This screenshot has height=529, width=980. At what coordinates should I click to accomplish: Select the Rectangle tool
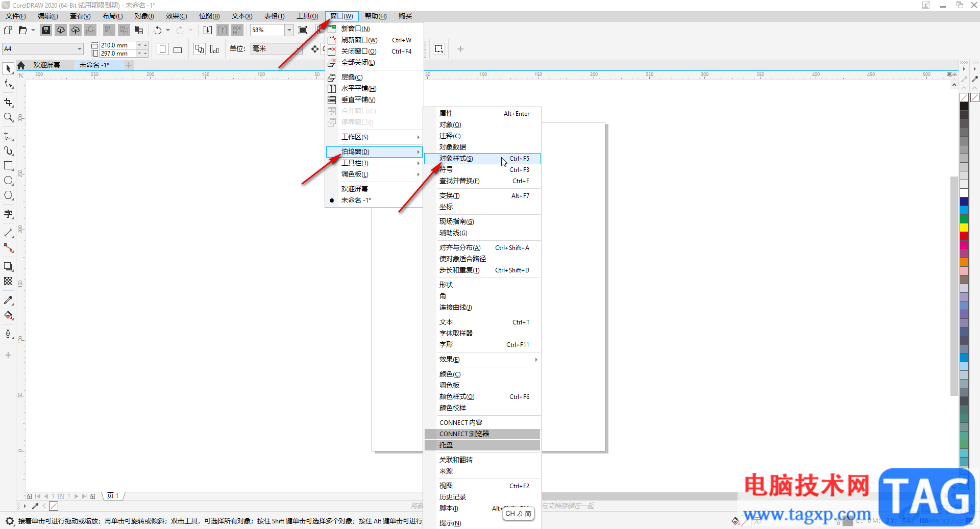pyautogui.click(x=8, y=166)
